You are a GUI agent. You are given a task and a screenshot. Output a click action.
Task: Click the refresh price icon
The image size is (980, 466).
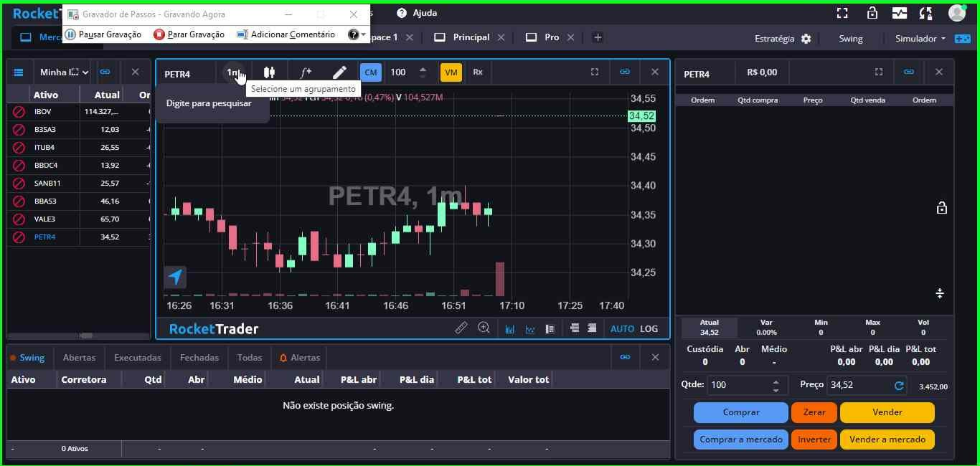(x=899, y=386)
